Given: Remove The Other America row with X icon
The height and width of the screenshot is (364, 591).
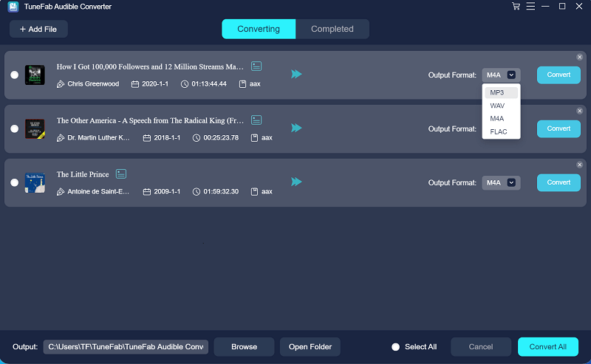Looking at the screenshot, I should click(579, 111).
